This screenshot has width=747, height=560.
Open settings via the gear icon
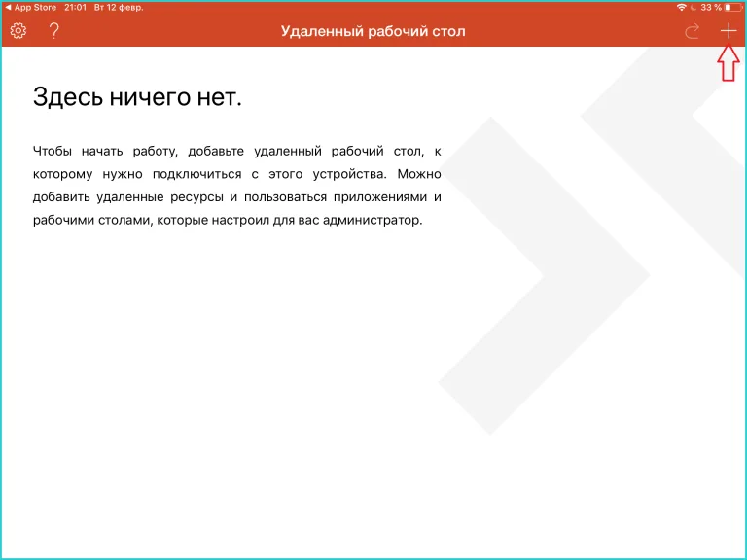pyautogui.click(x=18, y=31)
